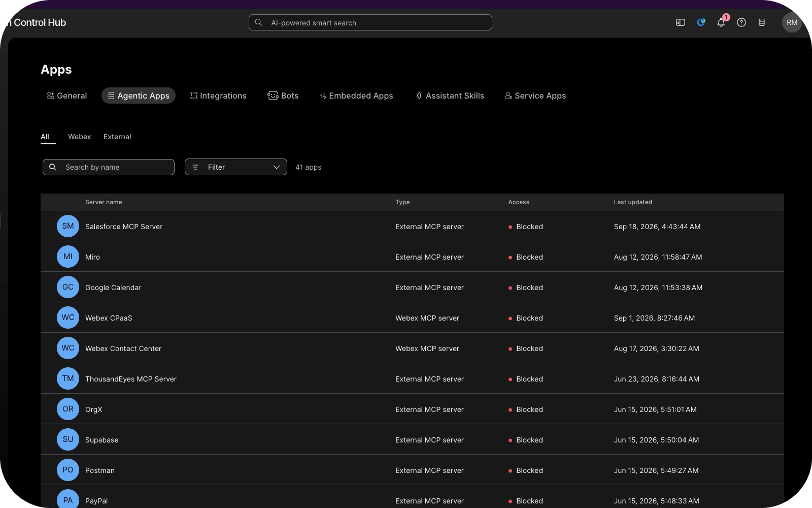Open the blue AI assistant icon

701,22
